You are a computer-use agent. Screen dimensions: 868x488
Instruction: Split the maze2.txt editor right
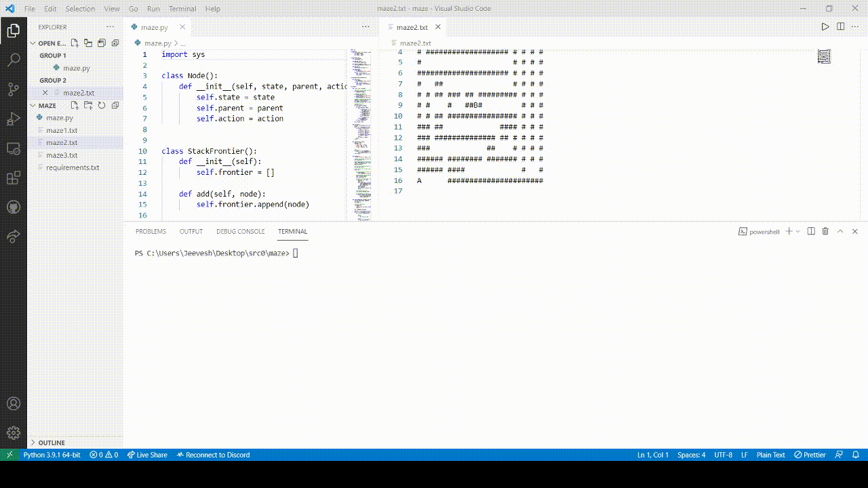point(840,27)
